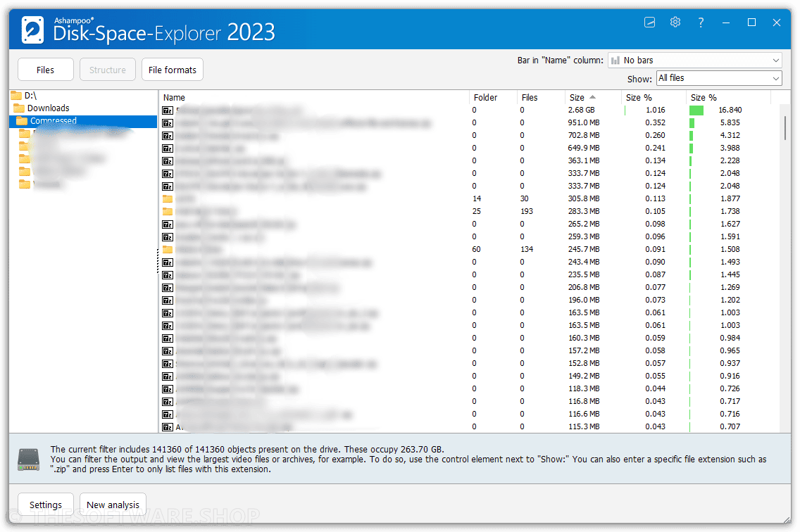
Task: Click the 4.312 size percent cell
Action: click(730, 136)
